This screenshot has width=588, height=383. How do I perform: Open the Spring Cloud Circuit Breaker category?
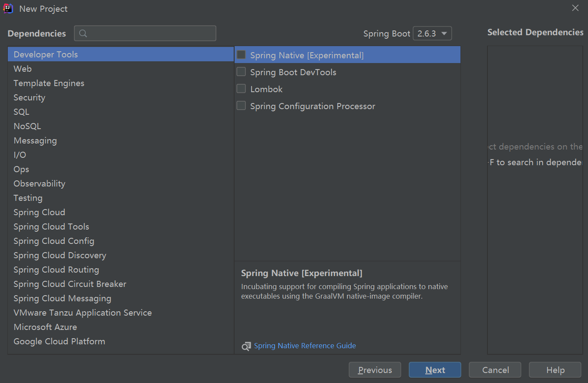(x=121, y=284)
